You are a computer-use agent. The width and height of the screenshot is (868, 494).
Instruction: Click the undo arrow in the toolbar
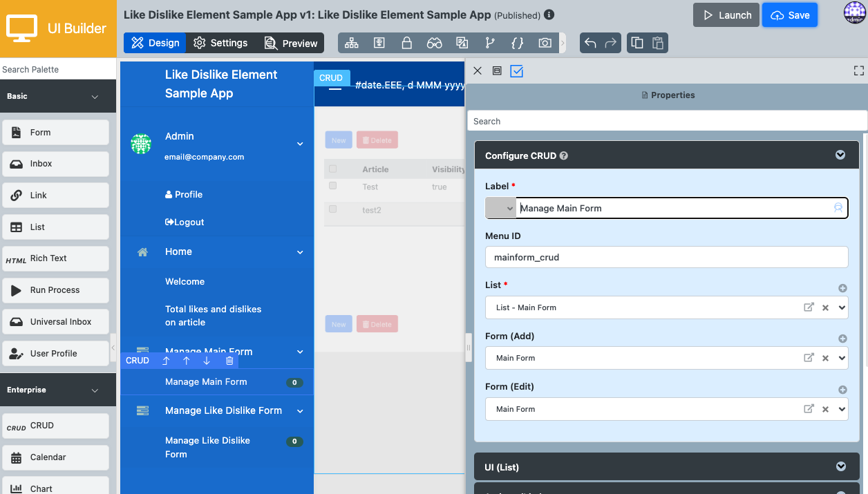[x=590, y=43]
